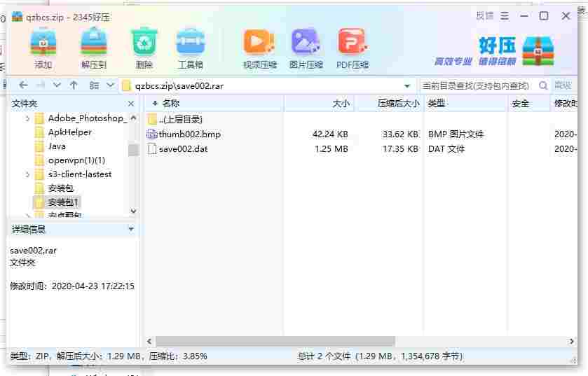Viewport: 588px width, 376px height.
Task: Select the s3-client-lastest folder
Action: [79, 174]
